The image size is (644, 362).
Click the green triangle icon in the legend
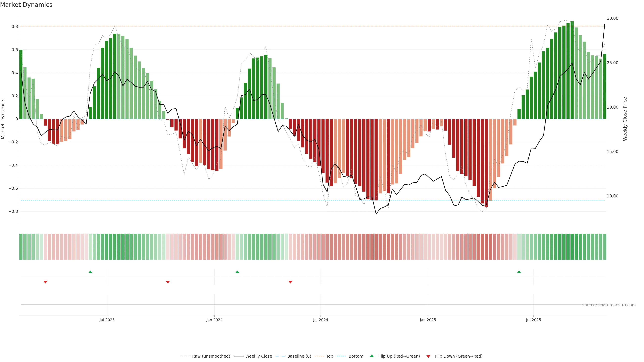pos(372,356)
